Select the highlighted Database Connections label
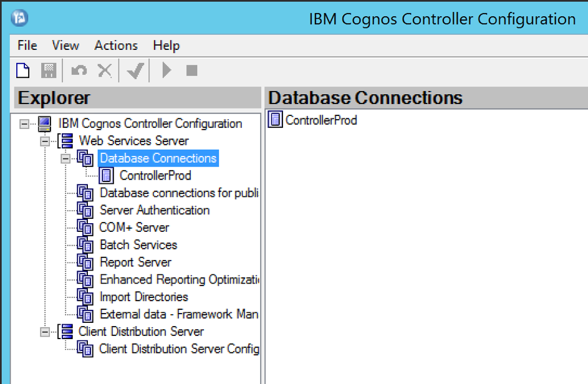The image size is (588, 384). point(158,158)
